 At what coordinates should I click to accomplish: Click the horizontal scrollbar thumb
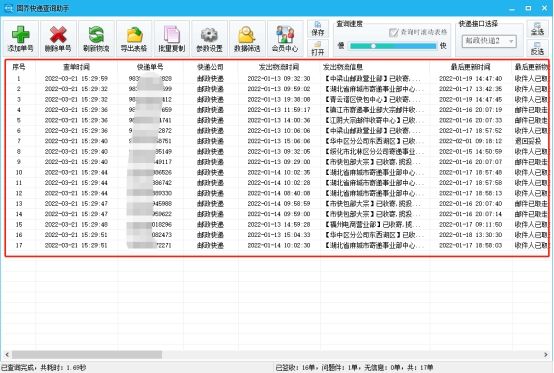(87, 354)
